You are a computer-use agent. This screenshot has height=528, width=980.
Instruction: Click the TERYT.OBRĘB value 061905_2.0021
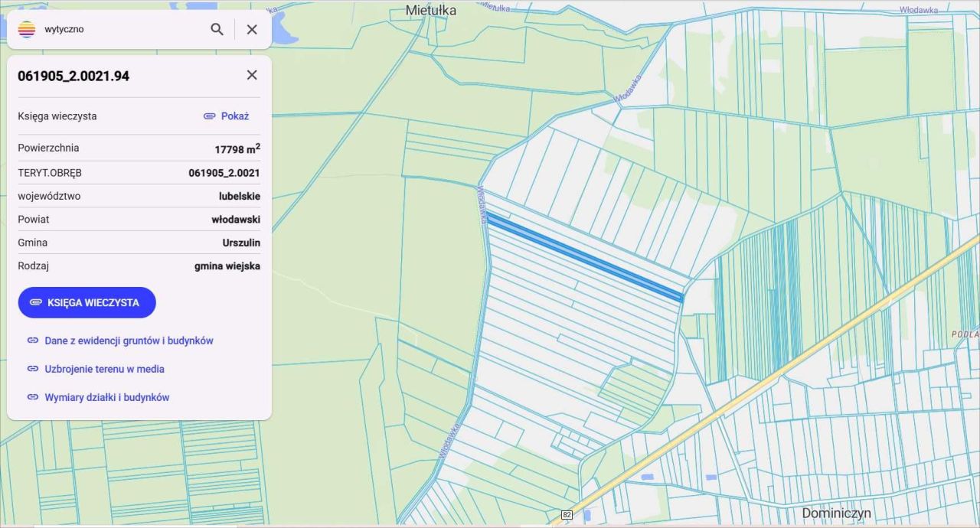(x=224, y=173)
